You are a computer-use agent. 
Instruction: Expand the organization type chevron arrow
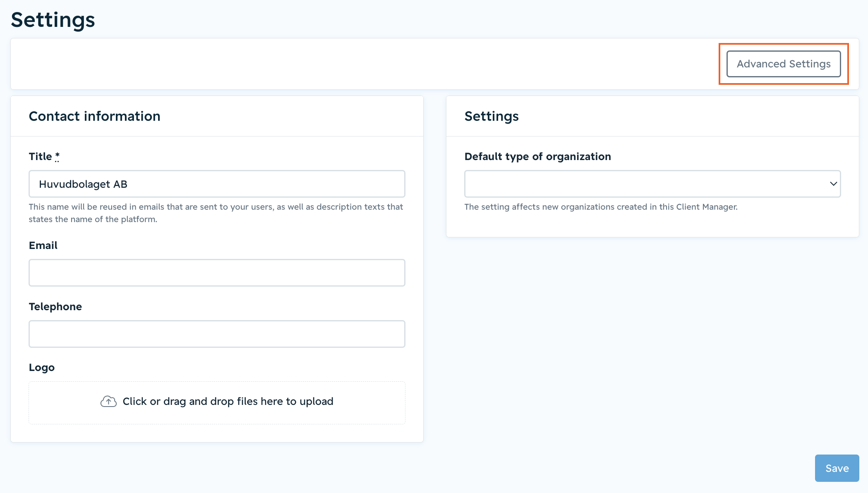coord(833,184)
